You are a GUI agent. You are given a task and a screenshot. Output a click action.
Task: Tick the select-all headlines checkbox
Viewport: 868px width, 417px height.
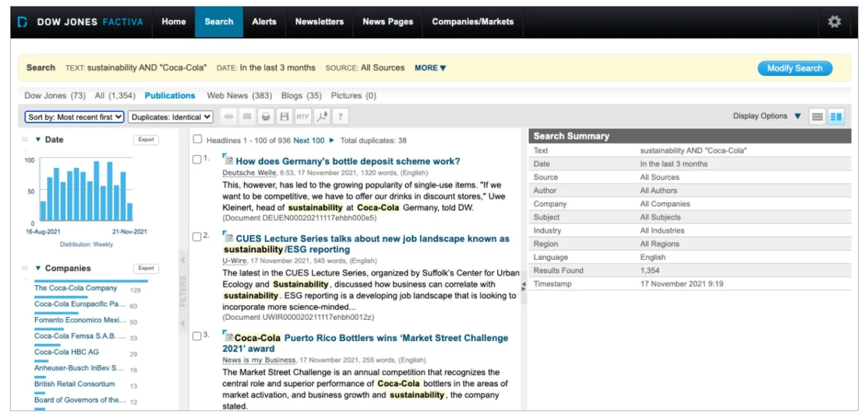pos(198,139)
